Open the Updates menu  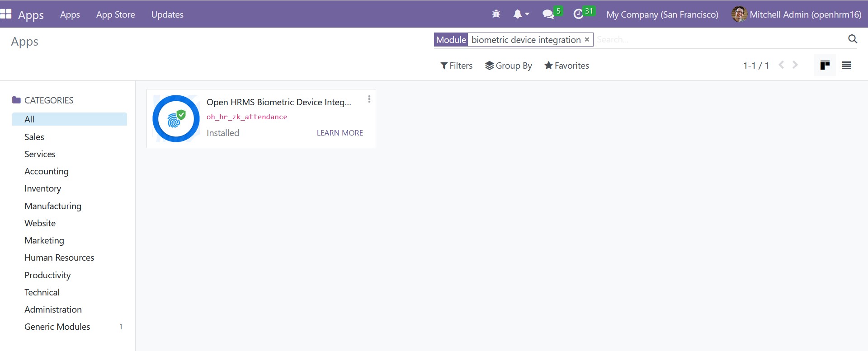tap(167, 14)
